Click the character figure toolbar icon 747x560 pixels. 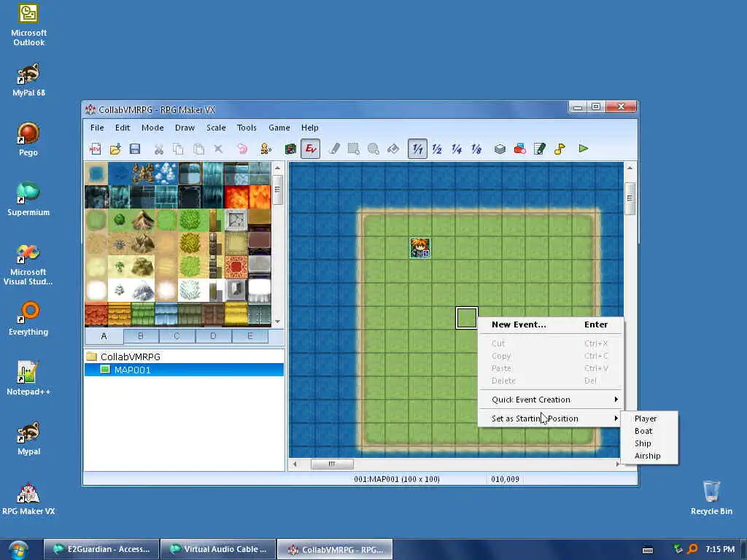coord(266,149)
